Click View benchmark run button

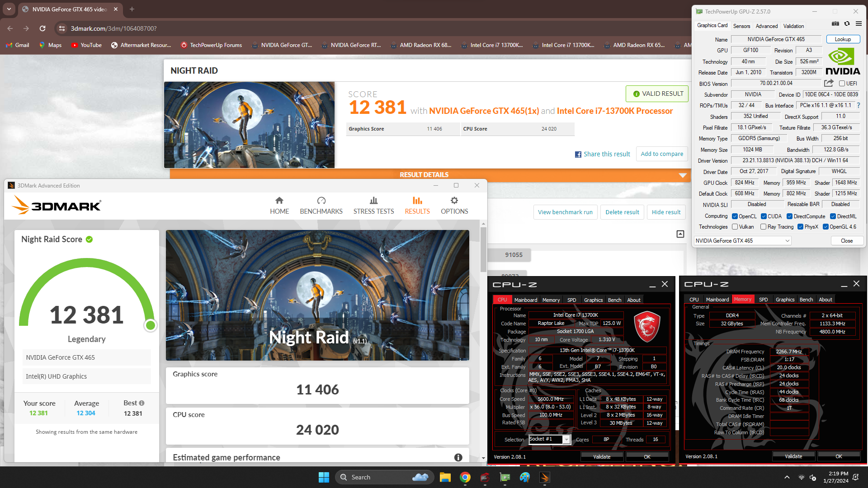(x=565, y=212)
